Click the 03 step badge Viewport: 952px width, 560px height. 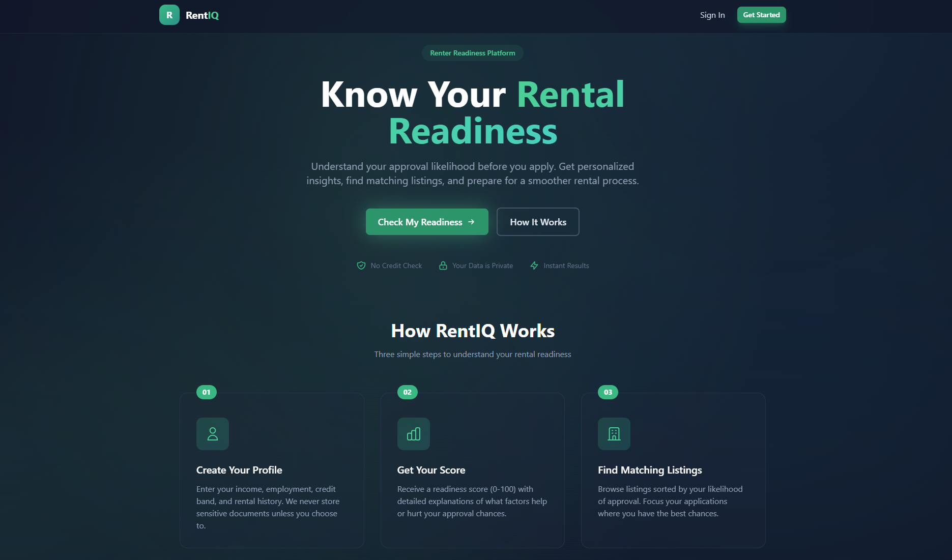[608, 392]
